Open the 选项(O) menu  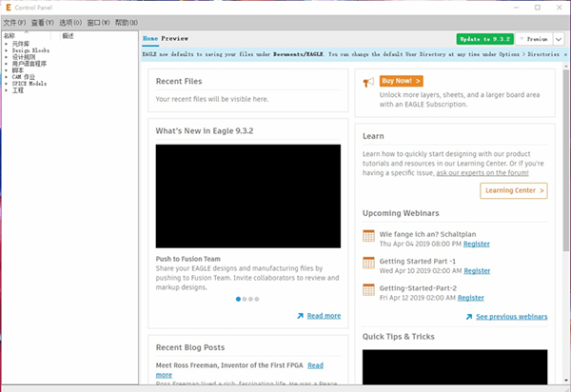70,23
